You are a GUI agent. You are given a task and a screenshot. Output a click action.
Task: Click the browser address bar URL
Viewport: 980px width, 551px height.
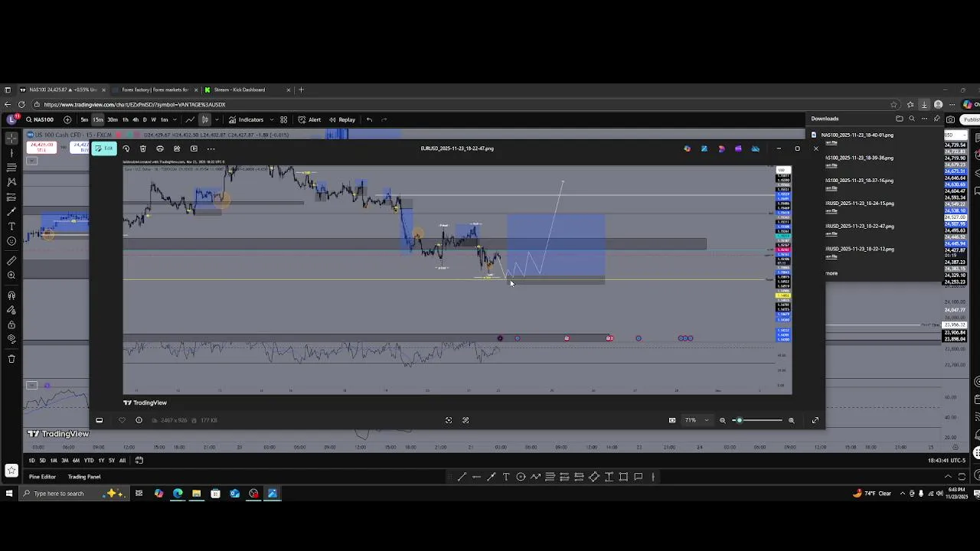coord(135,105)
